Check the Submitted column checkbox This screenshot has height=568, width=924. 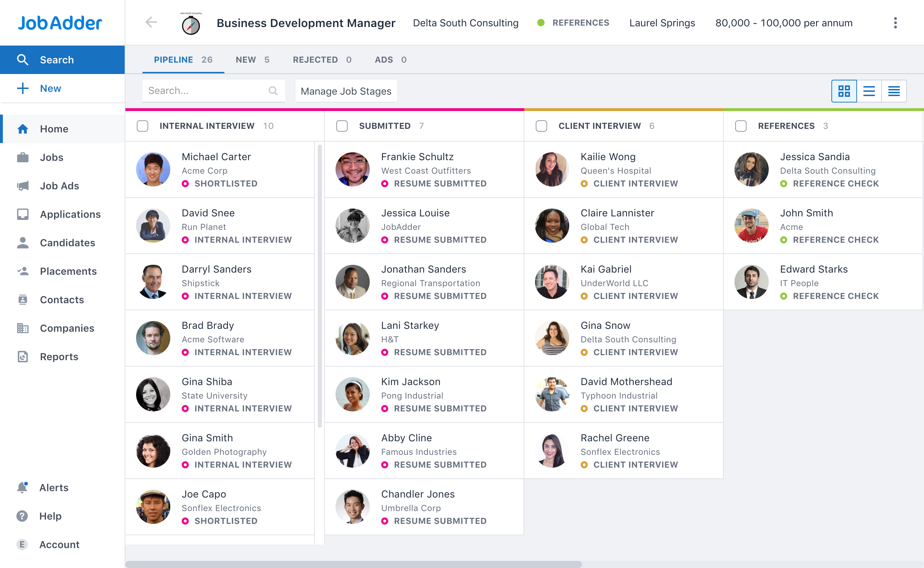pos(342,126)
